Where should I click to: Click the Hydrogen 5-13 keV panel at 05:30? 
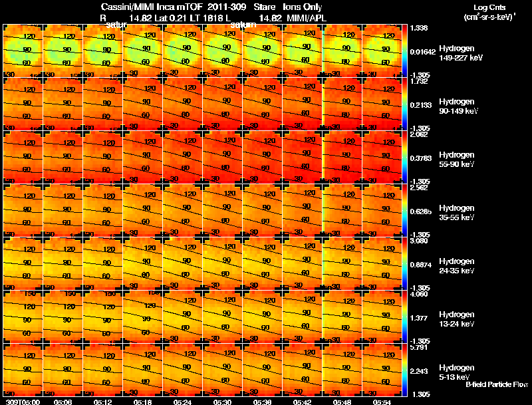click(222, 370)
